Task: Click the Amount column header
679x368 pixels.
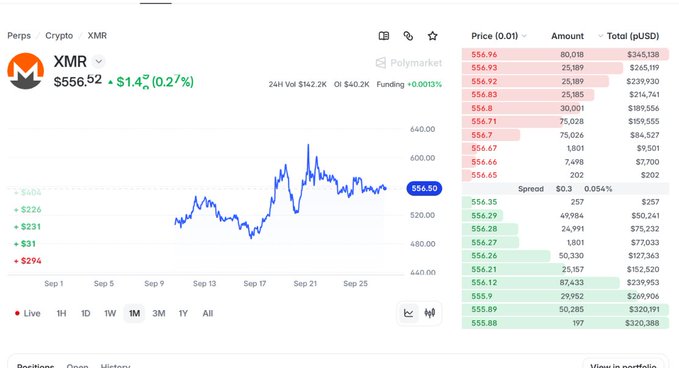Action: 567,36
